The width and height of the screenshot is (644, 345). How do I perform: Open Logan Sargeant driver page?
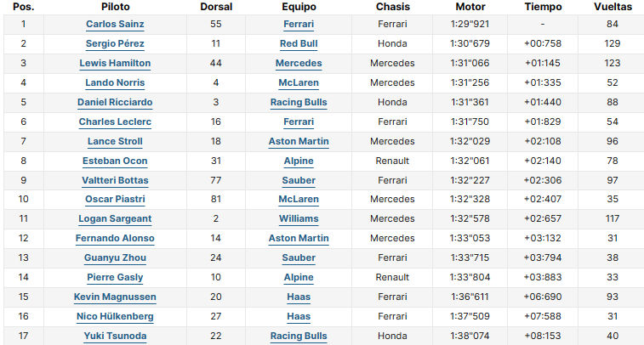(x=115, y=219)
